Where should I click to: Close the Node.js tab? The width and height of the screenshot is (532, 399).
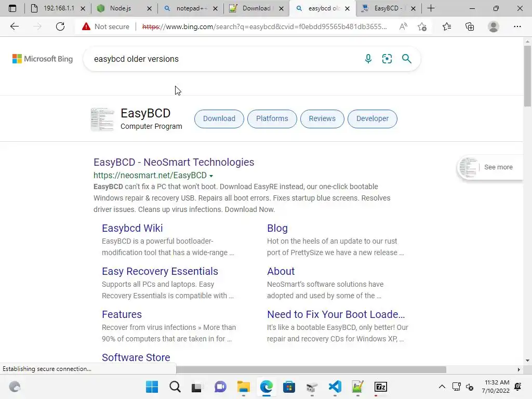(x=149, y=8)
